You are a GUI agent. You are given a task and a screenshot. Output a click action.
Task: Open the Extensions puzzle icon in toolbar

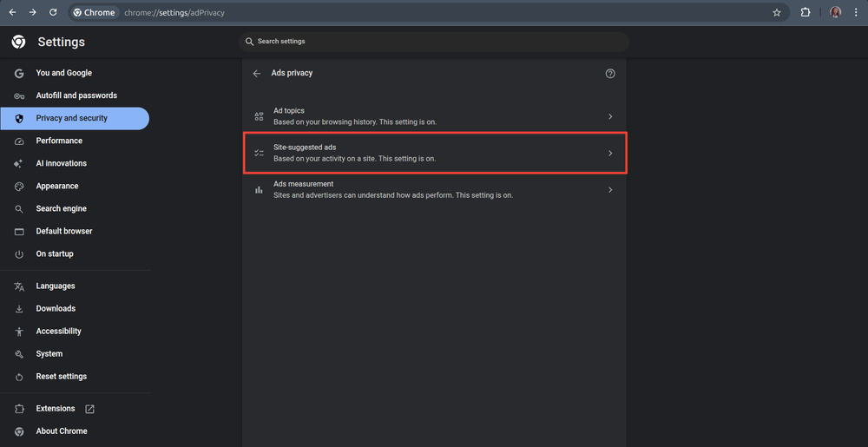[x=806, y=13]
